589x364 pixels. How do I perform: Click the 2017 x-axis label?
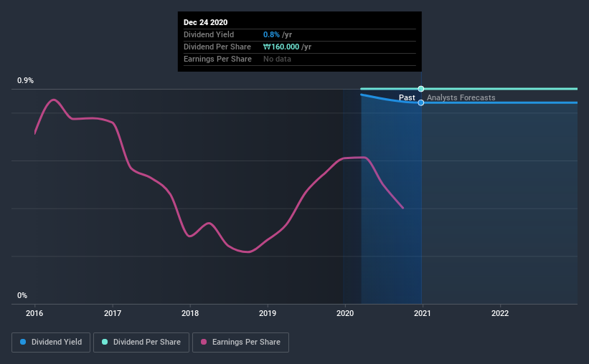click(113, 313)
